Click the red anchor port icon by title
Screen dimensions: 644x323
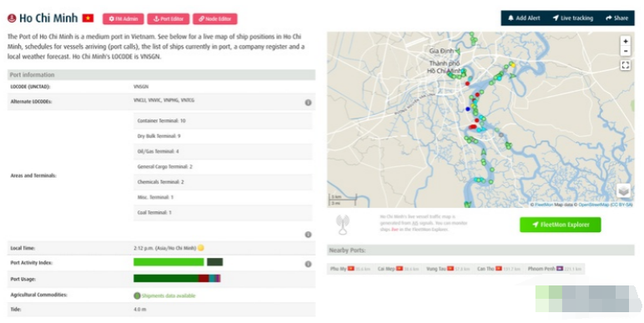[12, 18]
